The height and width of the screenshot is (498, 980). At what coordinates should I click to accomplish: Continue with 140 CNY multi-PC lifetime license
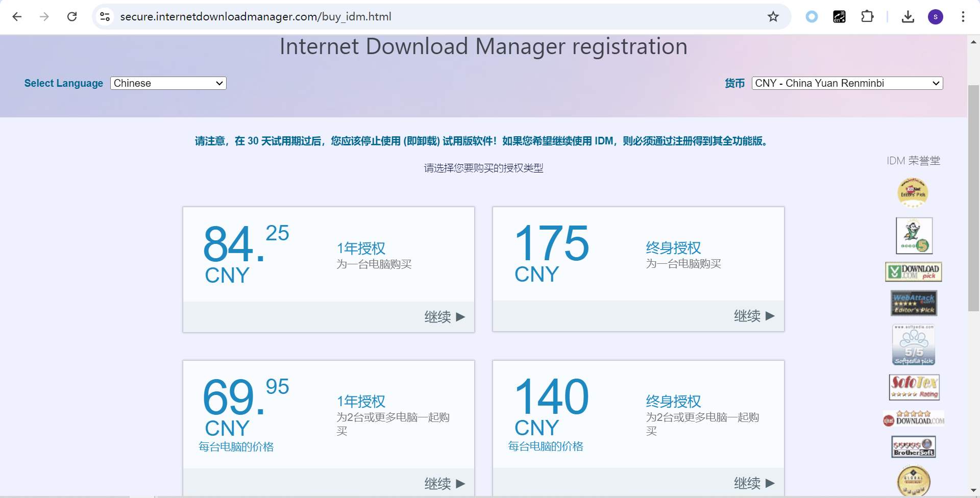pyautogui.click(x=753, y=483)
